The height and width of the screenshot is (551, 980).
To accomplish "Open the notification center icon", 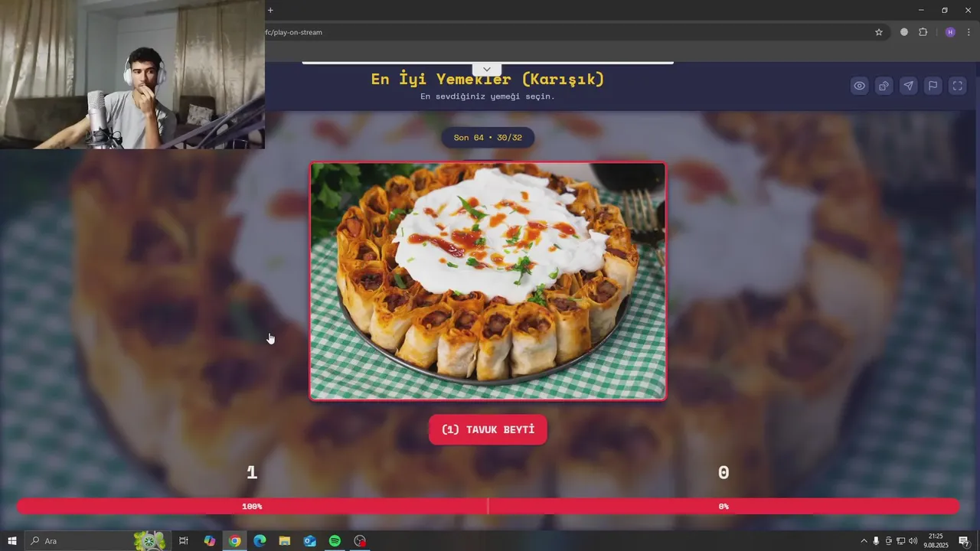I will pos(964,541).
